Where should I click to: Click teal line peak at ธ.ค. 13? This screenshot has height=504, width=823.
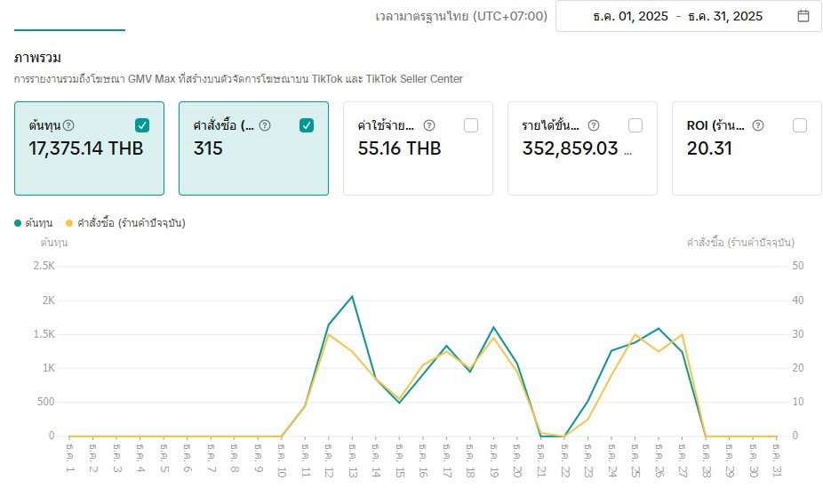(353, 296)
